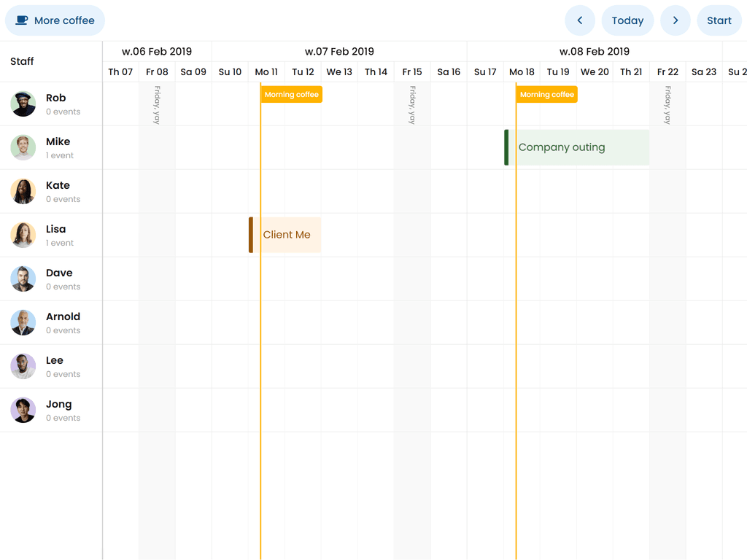Open Lisa's Client Meeting event

tap(286, 235)
